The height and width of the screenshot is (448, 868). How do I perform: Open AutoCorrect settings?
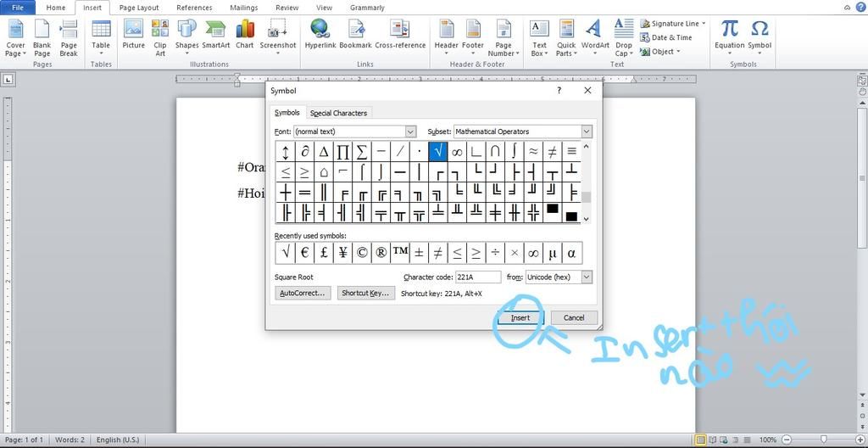coord(303,293)
